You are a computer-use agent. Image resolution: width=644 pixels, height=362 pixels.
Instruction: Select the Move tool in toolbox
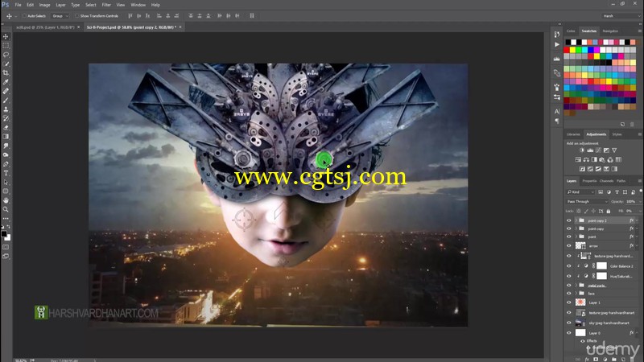pos(6,36)
